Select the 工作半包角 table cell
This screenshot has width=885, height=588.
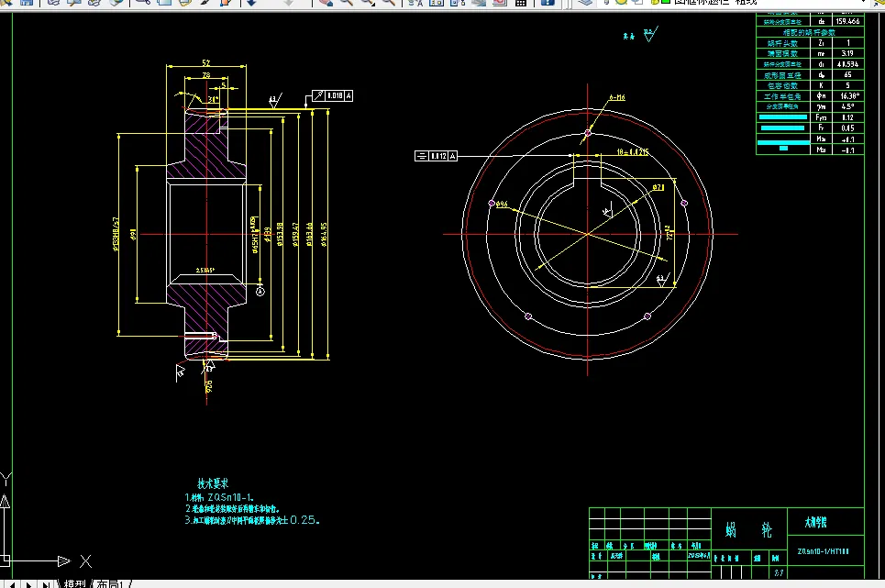pos(783,96)
